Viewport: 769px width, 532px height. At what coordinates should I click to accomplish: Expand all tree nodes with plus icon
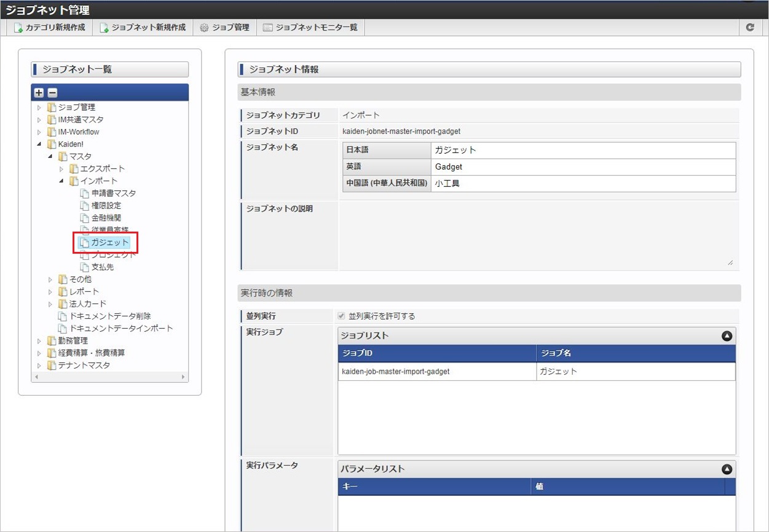[x=39, y=93]
